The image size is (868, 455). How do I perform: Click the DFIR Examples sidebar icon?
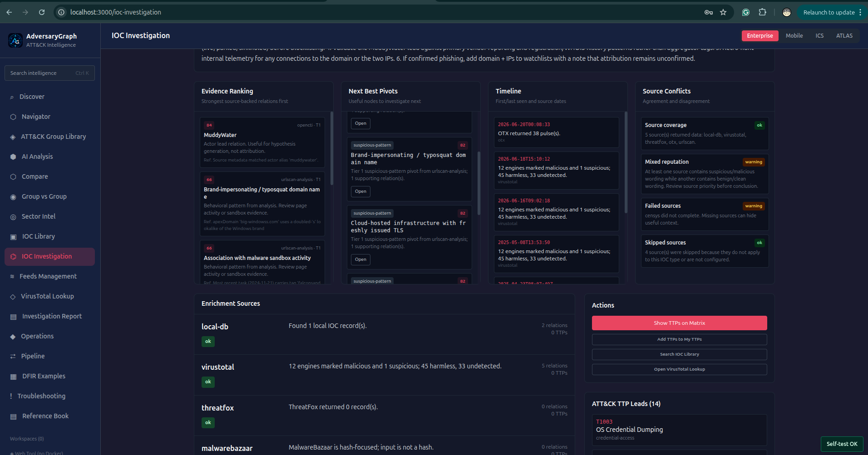(13, 377)
